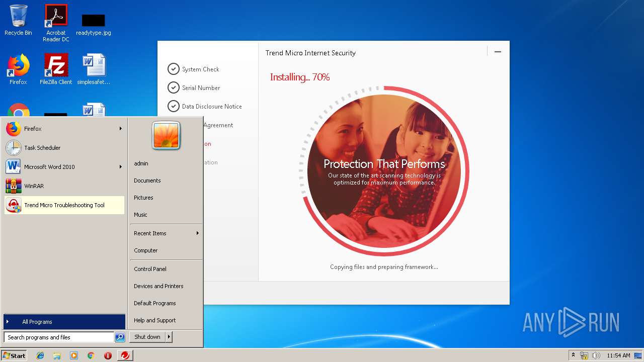Select readytype.jpg desktop file

click(x=94, y=24)
